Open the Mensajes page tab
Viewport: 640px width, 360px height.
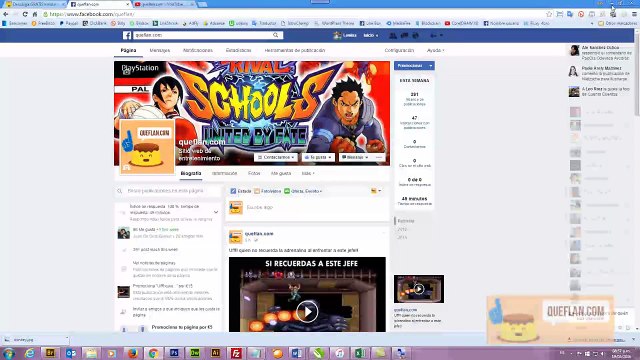[x=160, y=50]
